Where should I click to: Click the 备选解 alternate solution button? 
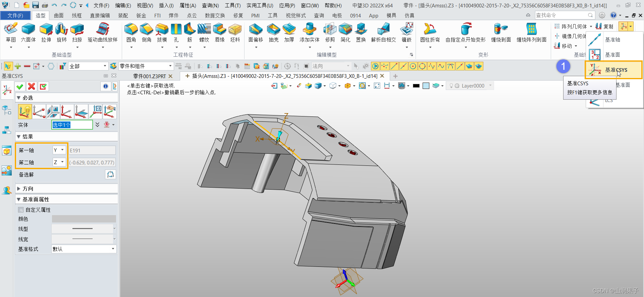[110, 175]
